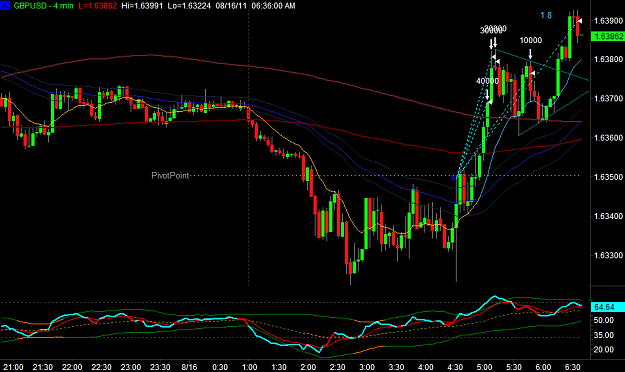This screenshot has height=372, width=625.
Task: Click the 21:00 time axis label
Action: [13, 367]
